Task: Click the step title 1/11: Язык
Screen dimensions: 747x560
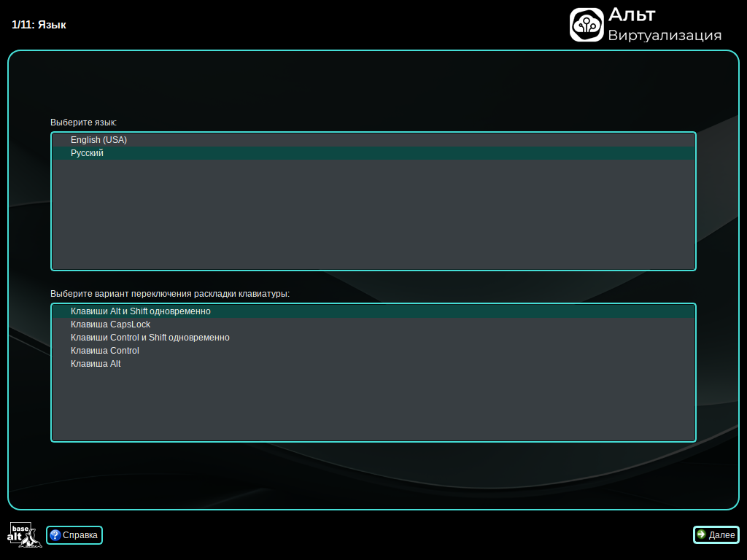Action: coord(39,25)
